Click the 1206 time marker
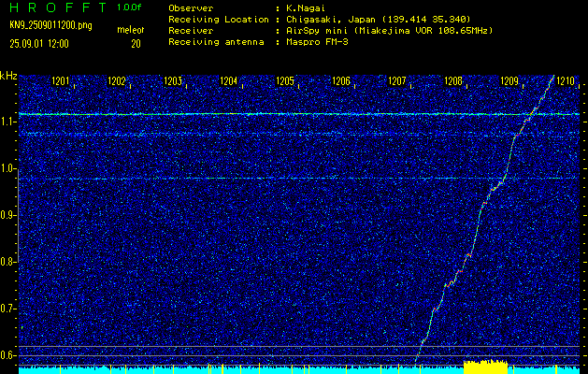 click(341, 80)
